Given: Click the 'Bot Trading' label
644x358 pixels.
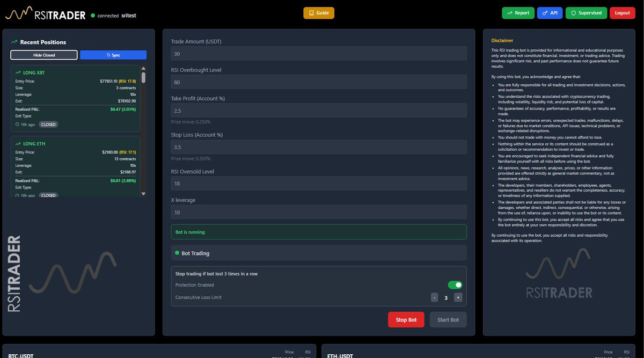Looking at the screenshot, I should pyautogui.click(x=195, y=253).
